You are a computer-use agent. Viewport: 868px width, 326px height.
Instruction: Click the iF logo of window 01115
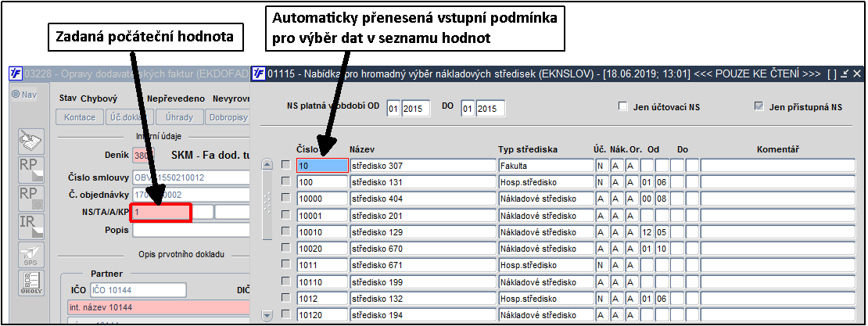[259, 73]
